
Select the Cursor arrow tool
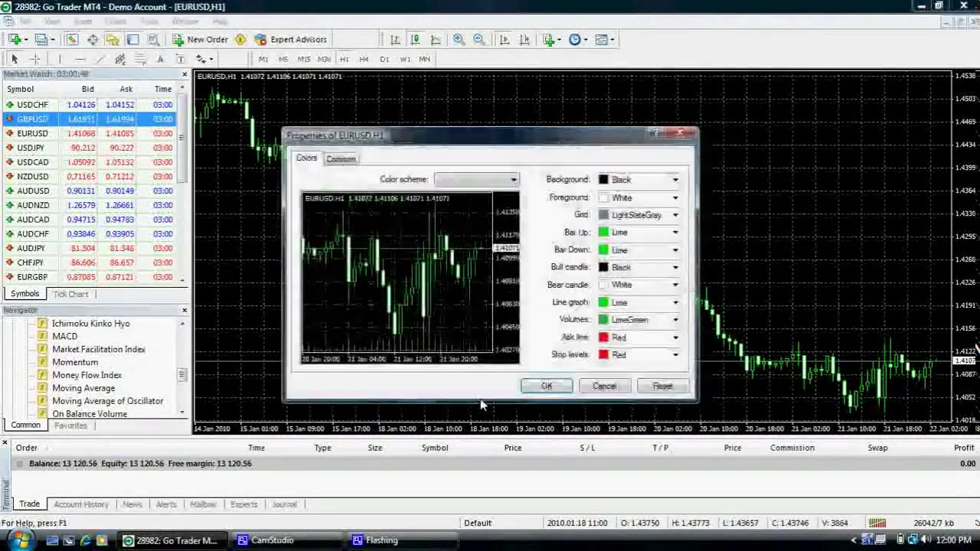pos(15,59)
